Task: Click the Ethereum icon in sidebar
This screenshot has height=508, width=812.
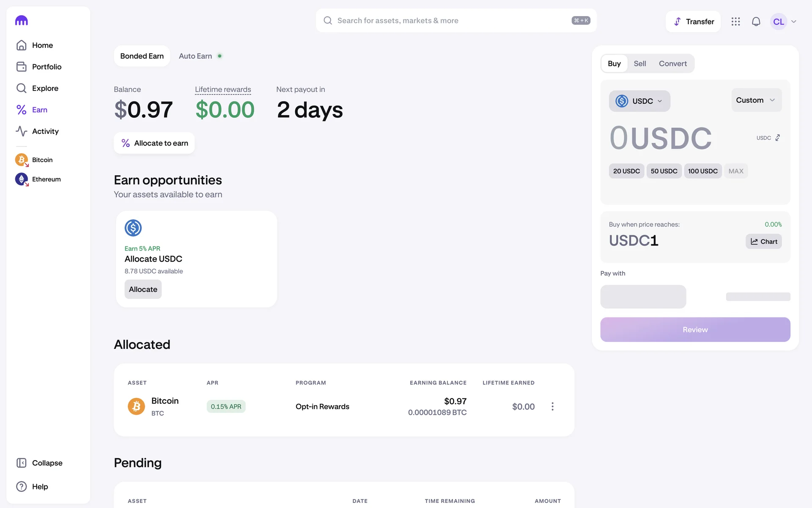Action: tap(22, 179)
